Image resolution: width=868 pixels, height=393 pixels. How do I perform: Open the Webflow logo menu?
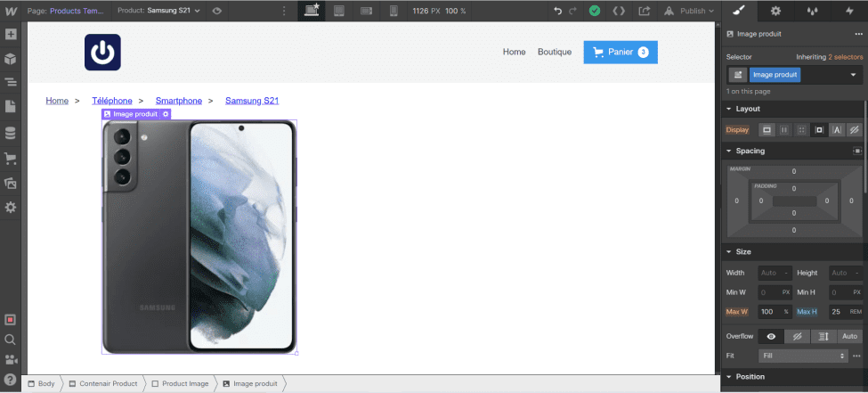click(x=11, y=11)
